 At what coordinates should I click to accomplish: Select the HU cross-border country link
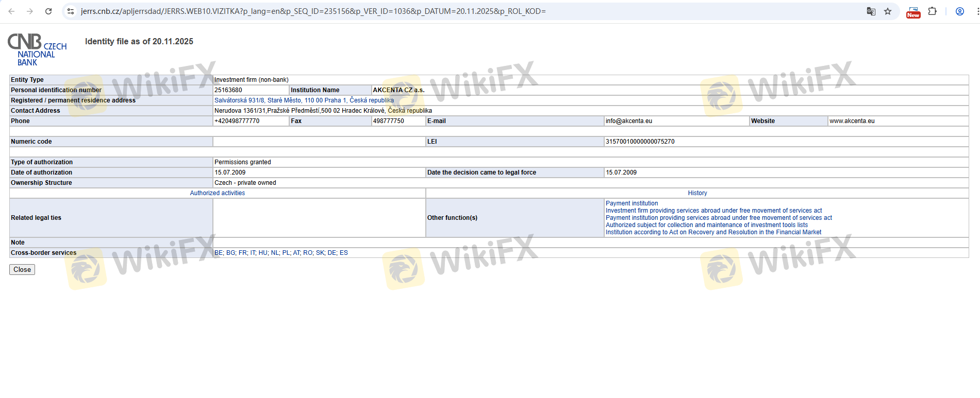pos(263,253)
